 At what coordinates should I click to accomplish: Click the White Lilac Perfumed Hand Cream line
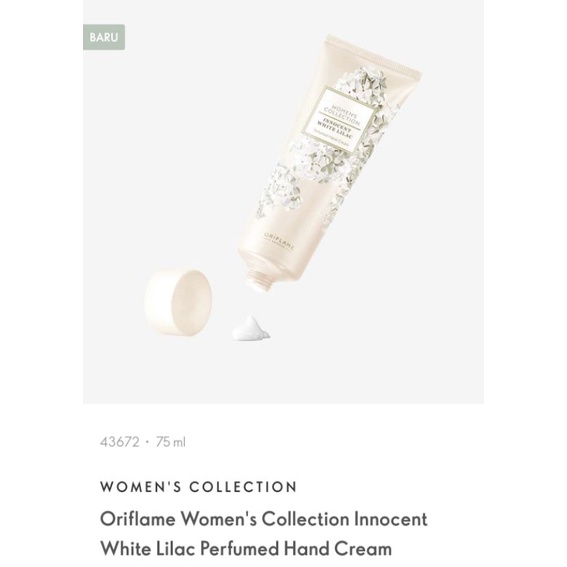pyautogui.click(x=246, y=549)
